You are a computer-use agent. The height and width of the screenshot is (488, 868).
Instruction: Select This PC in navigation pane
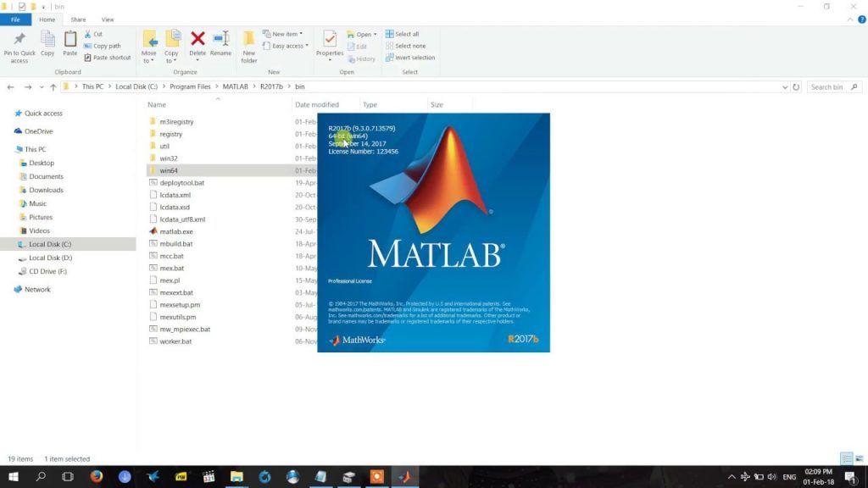pyautogui.click(x=35, y=149)
